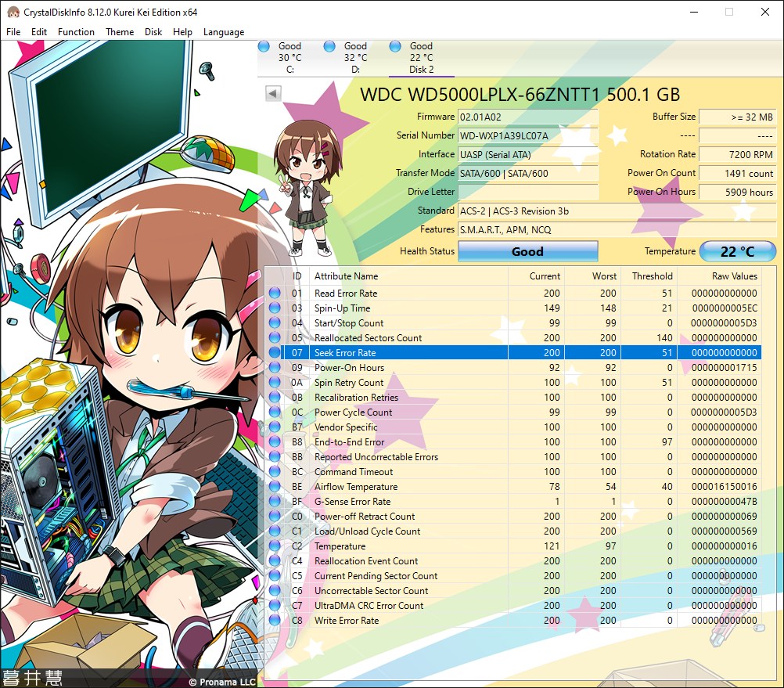Click status orb beside Reallocated Sectors Count
This screenshot has width=784, height=688.
(275, 338)
